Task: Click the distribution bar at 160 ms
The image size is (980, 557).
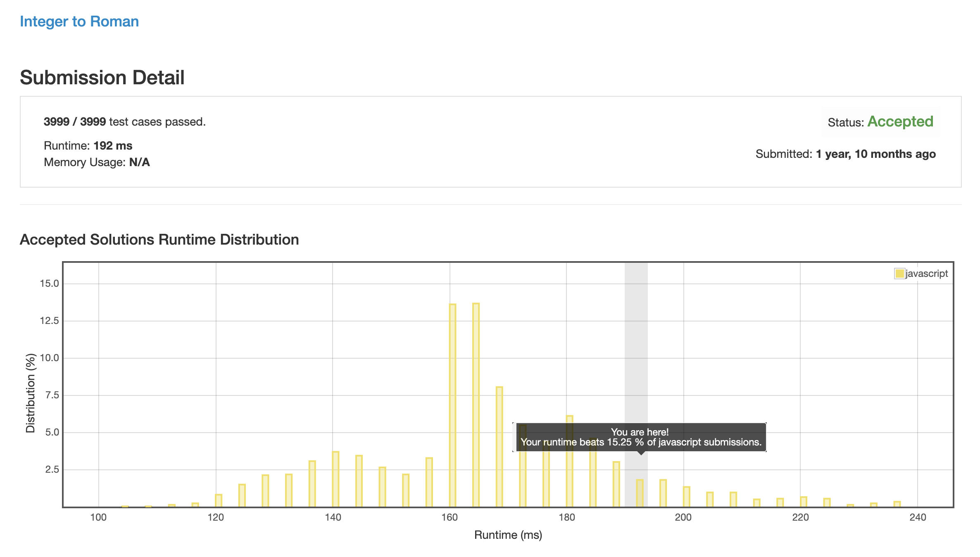Action: [452, 405]
